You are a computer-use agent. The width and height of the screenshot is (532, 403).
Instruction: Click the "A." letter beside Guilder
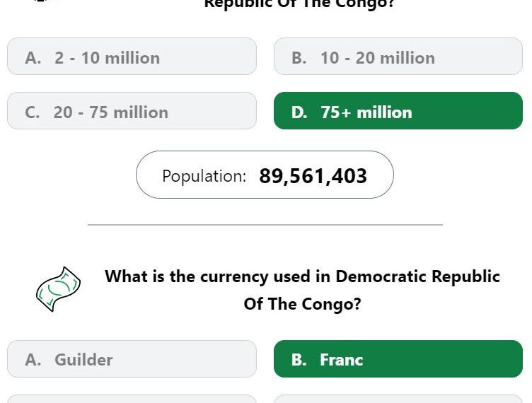[33, 360]
